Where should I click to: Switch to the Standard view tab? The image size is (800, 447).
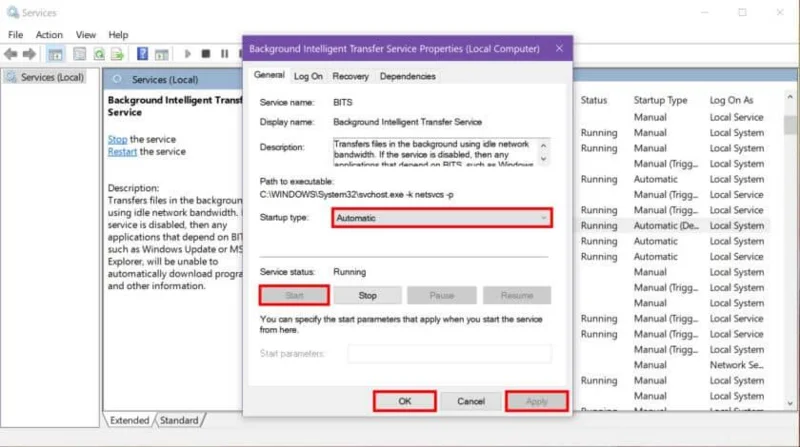[x=179, y=420]
